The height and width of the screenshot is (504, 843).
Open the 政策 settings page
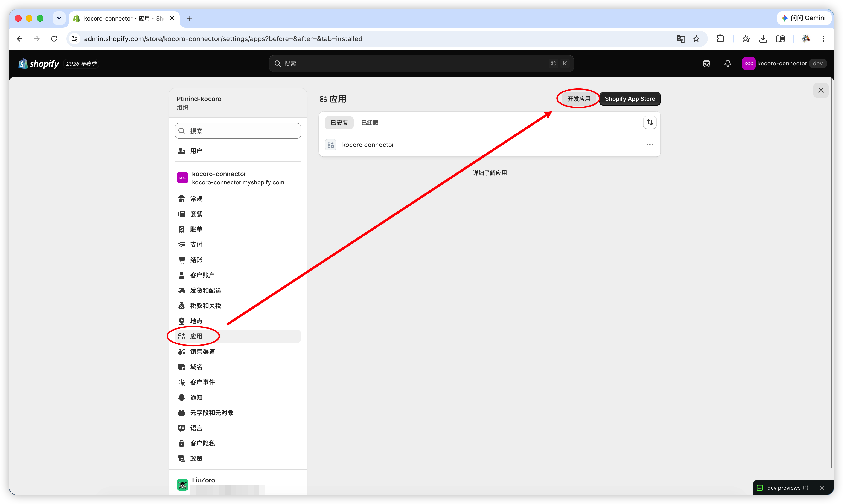point(238,458)
